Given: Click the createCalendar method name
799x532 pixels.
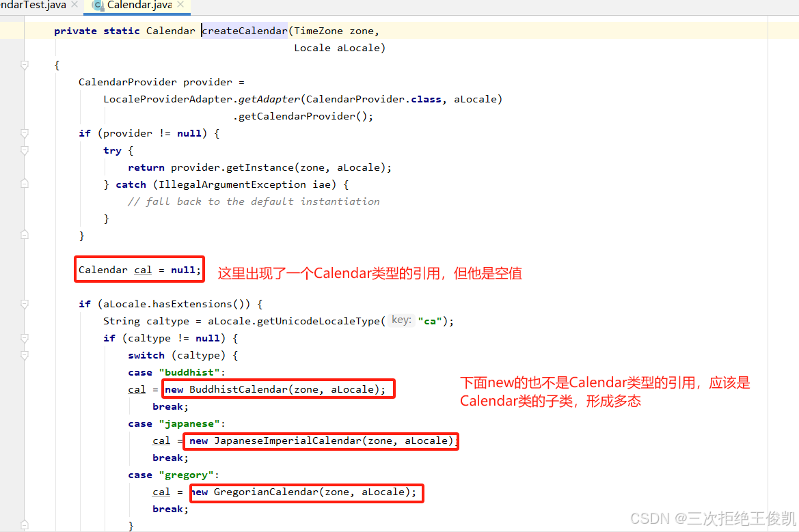Looking at the screenshot, I should [244, 30].
